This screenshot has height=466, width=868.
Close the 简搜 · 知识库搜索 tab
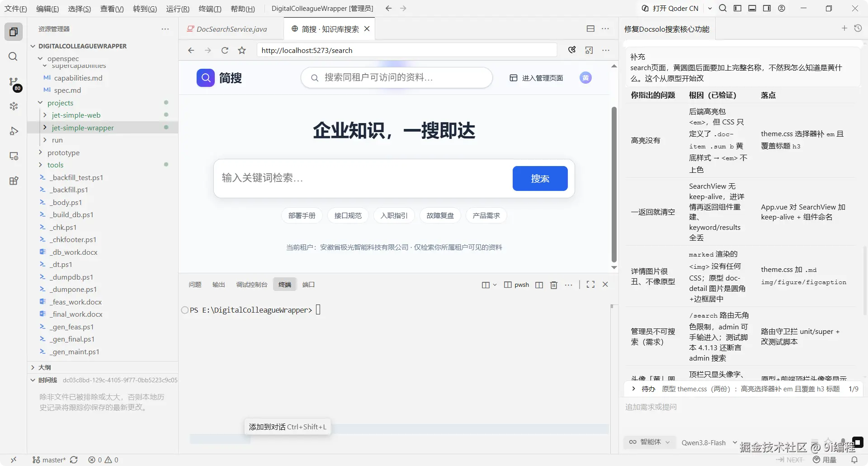click(367, 29)
